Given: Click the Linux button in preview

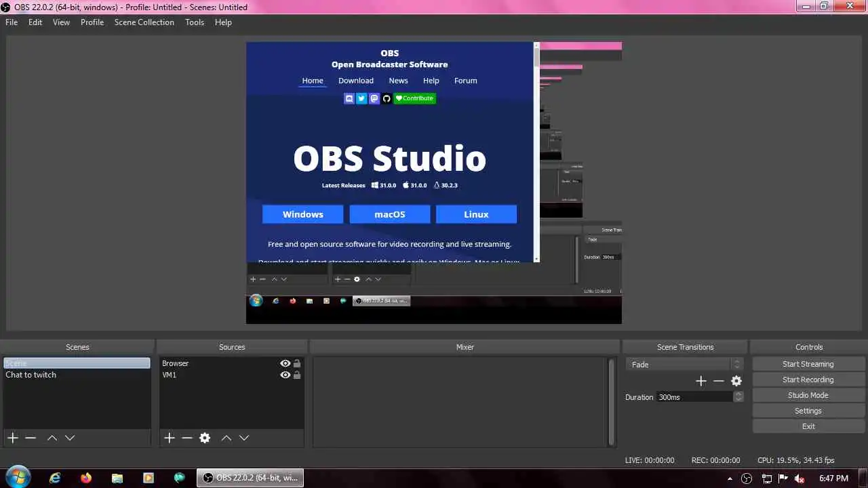Looking at the screenshot, I should [x=476, y=214].
